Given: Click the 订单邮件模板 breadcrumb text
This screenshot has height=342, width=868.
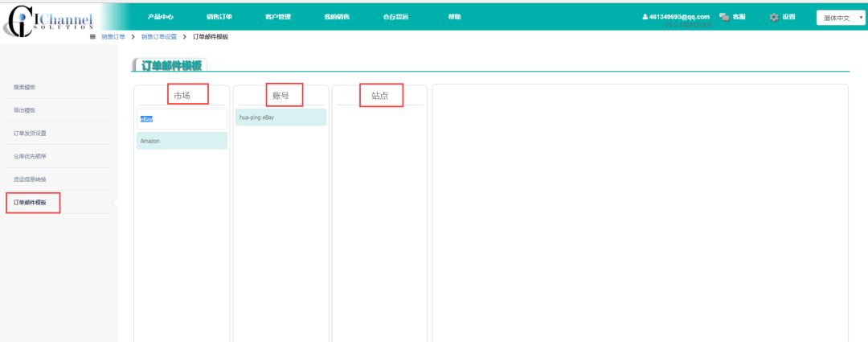Looking at the screenshot, I should (211, 36).
